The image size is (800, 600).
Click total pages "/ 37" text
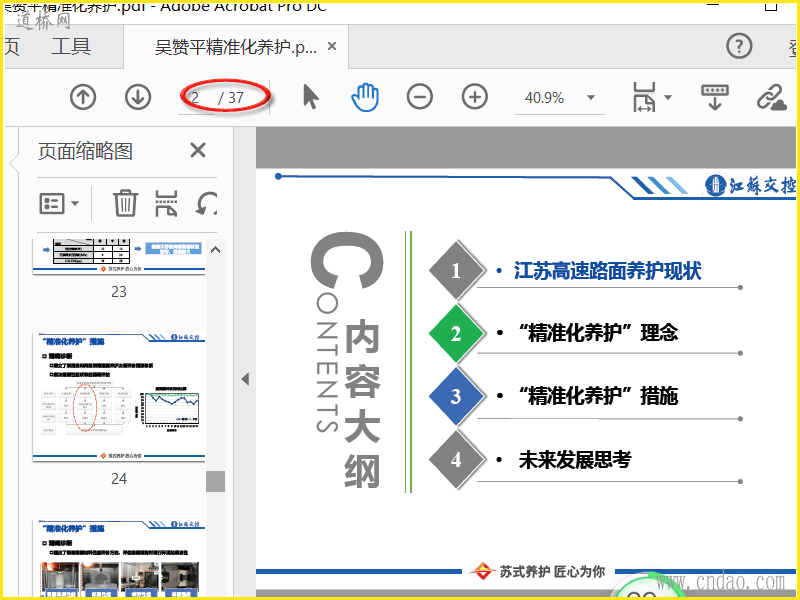tap(231, 97)
